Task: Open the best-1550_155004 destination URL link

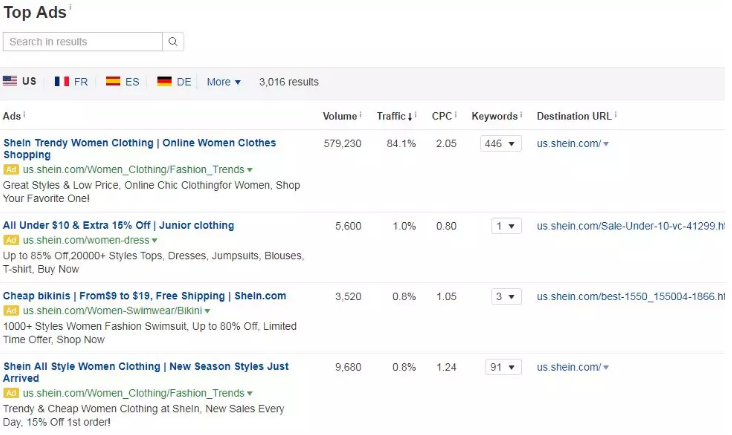Action: click(631, 296)
